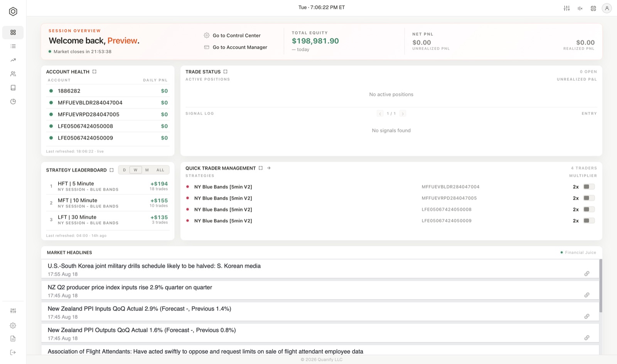617x364 pixels.
Task: Toggle the trader switch for MFFUEVBLDR284047004
Action: pos(589,187)
